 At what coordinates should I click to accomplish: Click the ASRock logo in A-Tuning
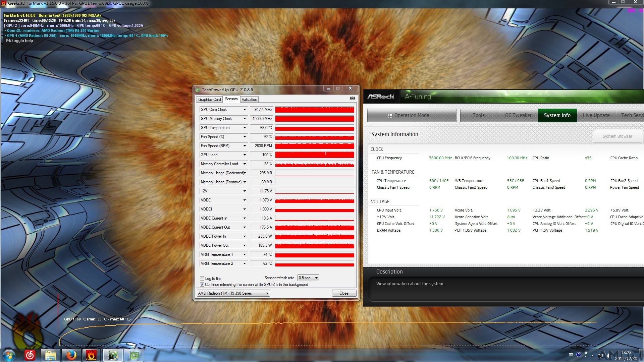tap(381, 97)
